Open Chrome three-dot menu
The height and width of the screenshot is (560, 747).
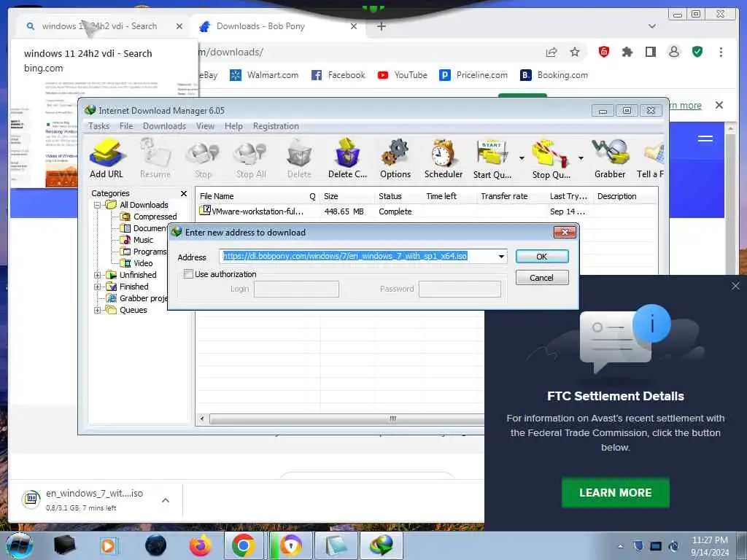721,52
